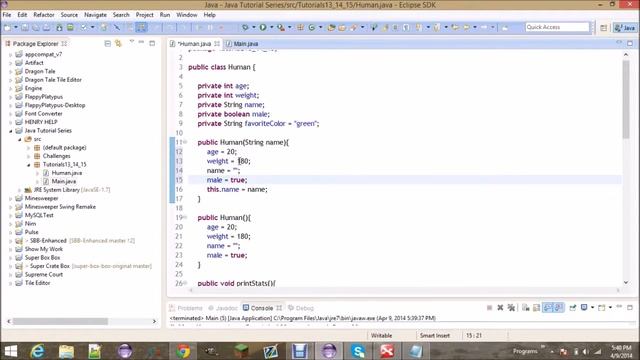Click the Windows Start button
The width and height of the screenshot is (640, 360).
[x=10, y=351]
